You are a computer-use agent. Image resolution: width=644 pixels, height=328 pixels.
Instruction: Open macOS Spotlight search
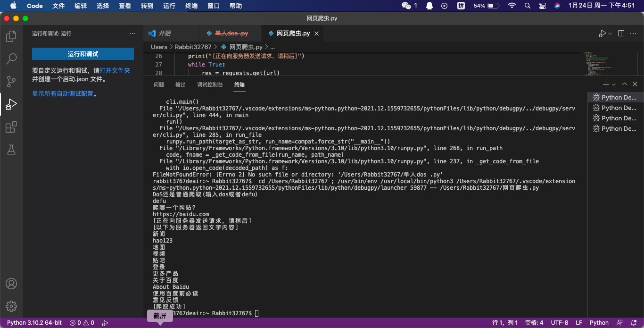coord(528,6)
